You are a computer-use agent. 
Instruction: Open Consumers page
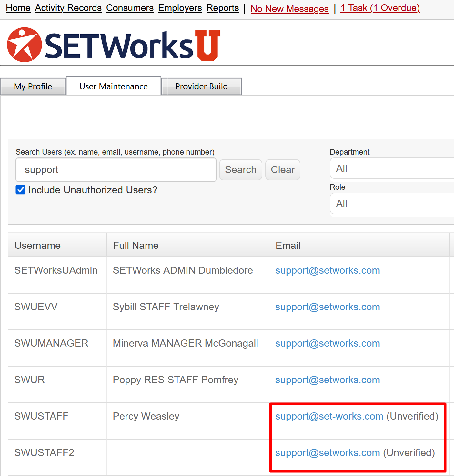pos(130,8)
